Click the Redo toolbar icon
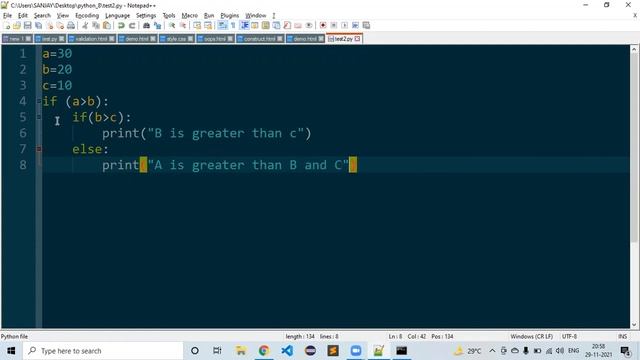Viewport: 640px width, 360px height. point(132,25)
